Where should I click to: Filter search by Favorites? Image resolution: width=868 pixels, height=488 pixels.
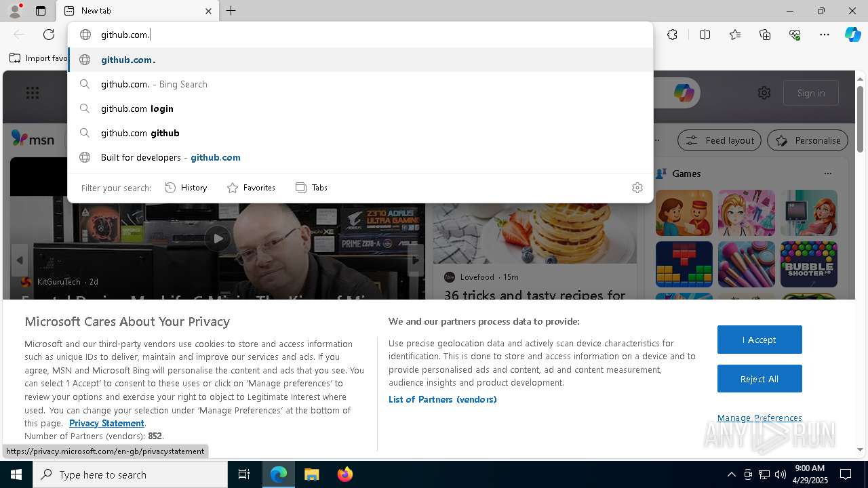pos(251,188)
